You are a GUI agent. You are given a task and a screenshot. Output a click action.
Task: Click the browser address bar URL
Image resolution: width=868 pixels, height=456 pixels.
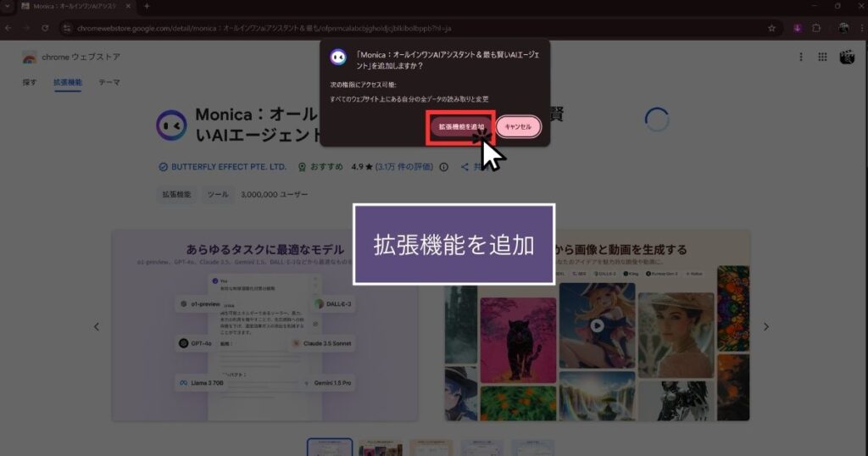tap(254, 27)
